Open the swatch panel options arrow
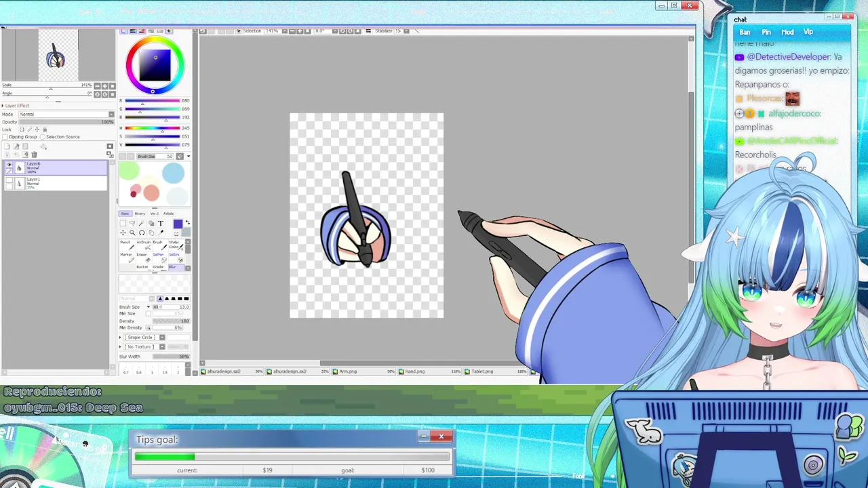The width and height of the screenshot is (868, 488). tap(188, 157)
